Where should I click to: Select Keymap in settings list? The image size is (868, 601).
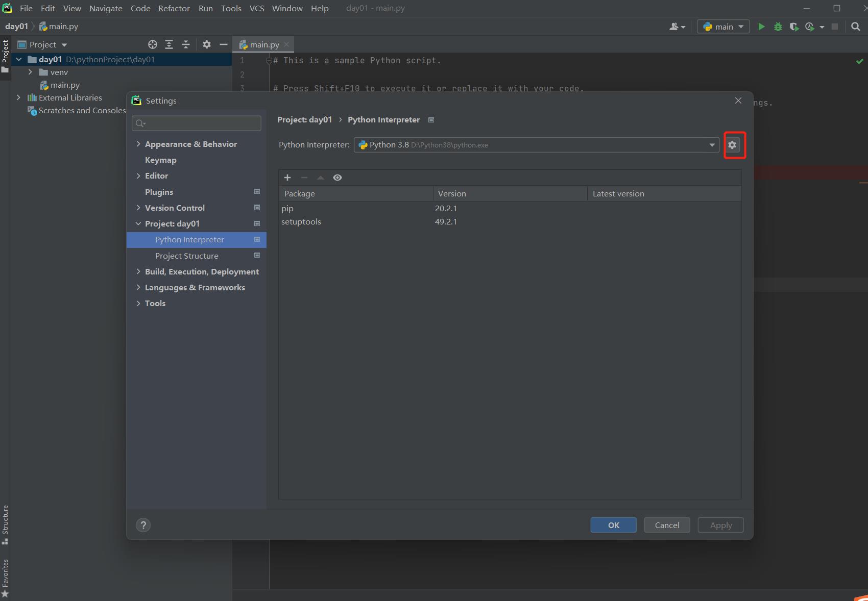161,160
